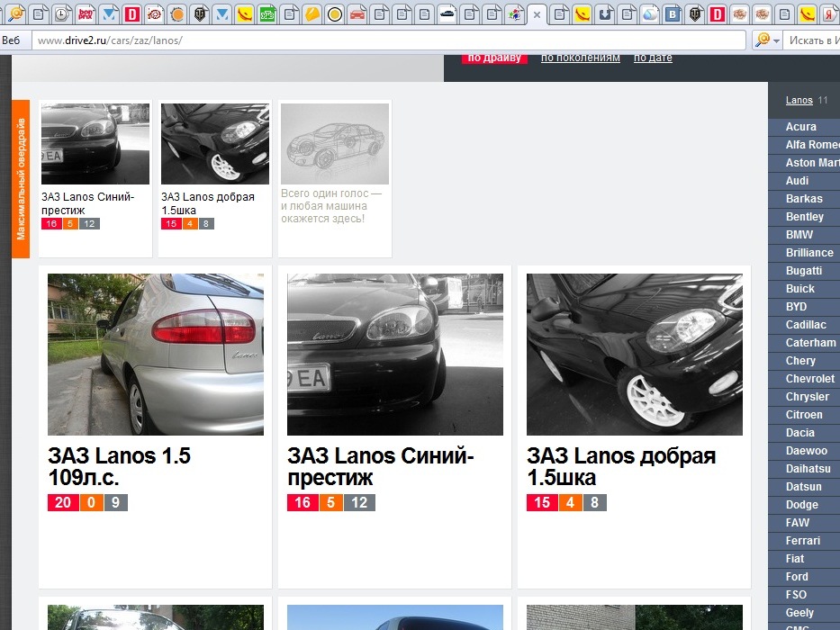Click large gray '8' badge on добрая 1.5шка
The width and height of the screenshot is (840, 630).
(x=594, y=502)
